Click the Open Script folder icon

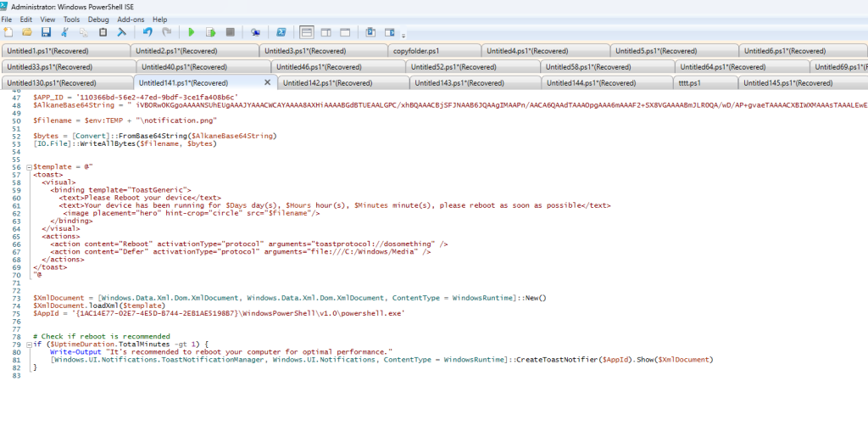(27, 32)
